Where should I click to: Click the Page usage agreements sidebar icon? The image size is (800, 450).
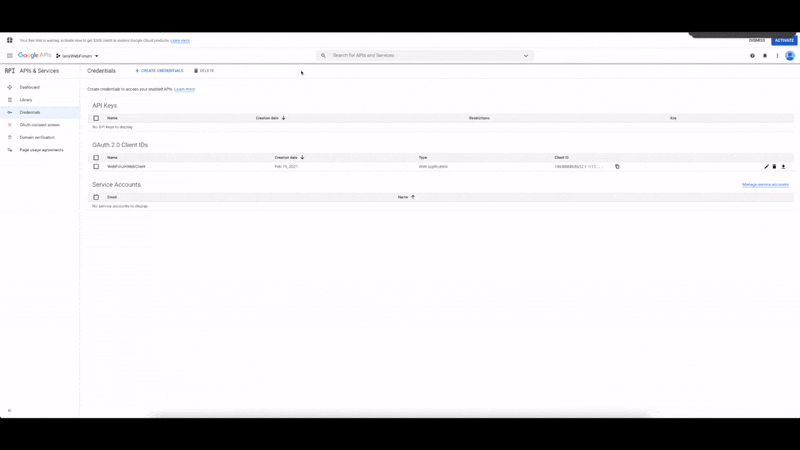(x=10, y=150)
